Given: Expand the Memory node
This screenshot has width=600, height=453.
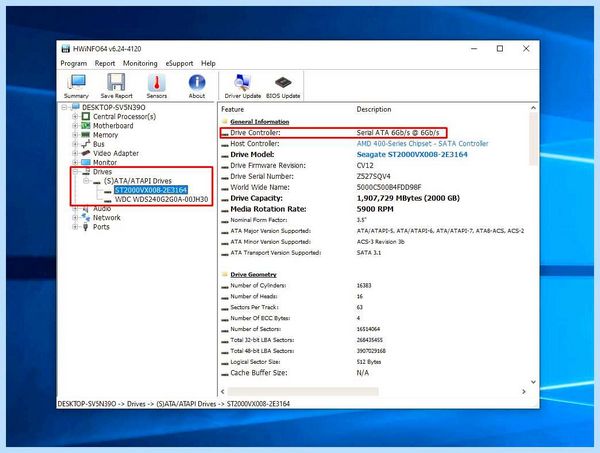Looking at the screenshot, I should tap(75, 135).
